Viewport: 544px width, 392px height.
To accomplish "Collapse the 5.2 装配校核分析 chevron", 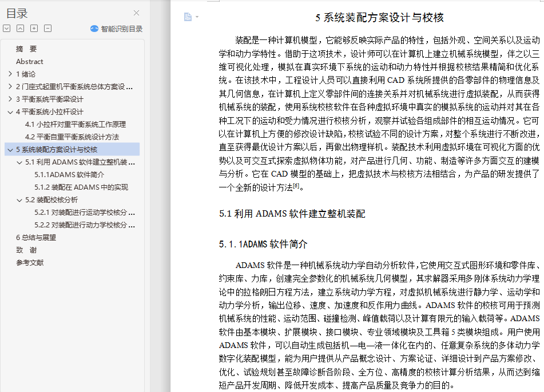I will (19, 200).
